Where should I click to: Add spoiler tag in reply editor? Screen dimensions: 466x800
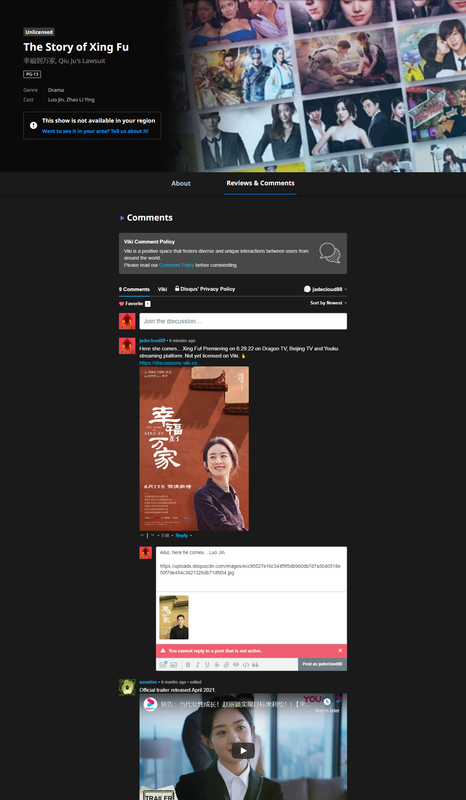(x=236, y=665)
